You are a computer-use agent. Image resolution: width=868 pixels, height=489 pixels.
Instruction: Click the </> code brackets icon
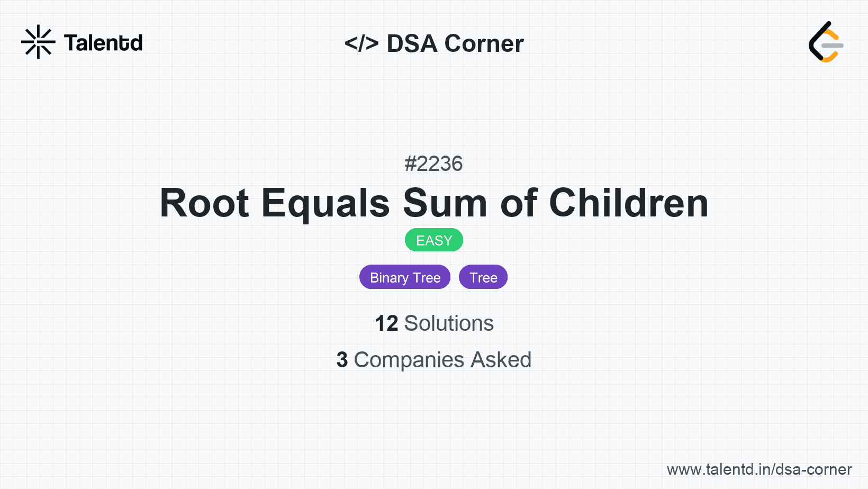coord(361,43)
